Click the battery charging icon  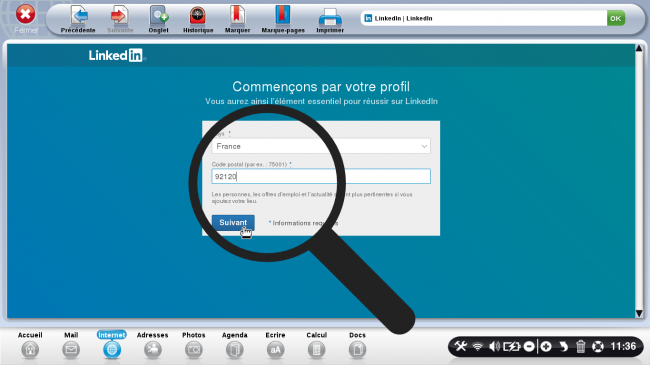pyautogui.click(x=512, y=346)
